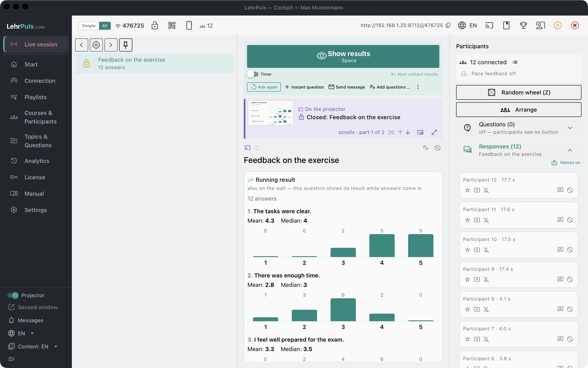The height and width of the screenshot is (368, 588).
Task: Open the top bar EN language selector
Action: (x=467, y=25)
